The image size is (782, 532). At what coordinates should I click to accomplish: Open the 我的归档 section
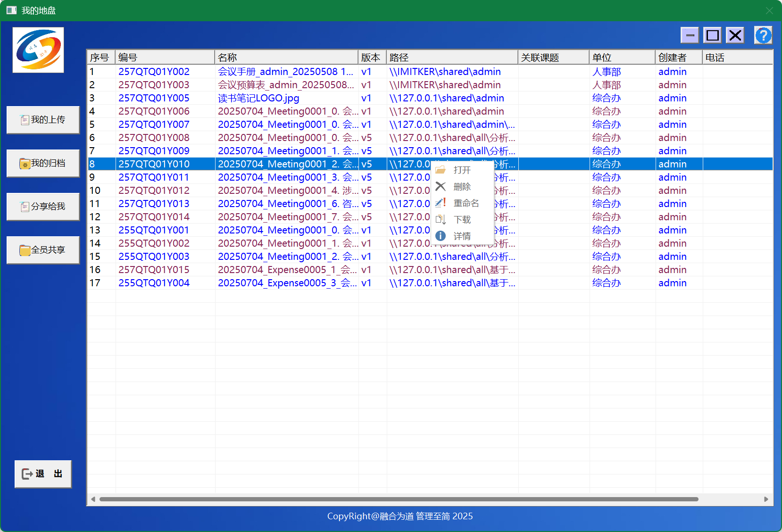(x=43, y=163)
